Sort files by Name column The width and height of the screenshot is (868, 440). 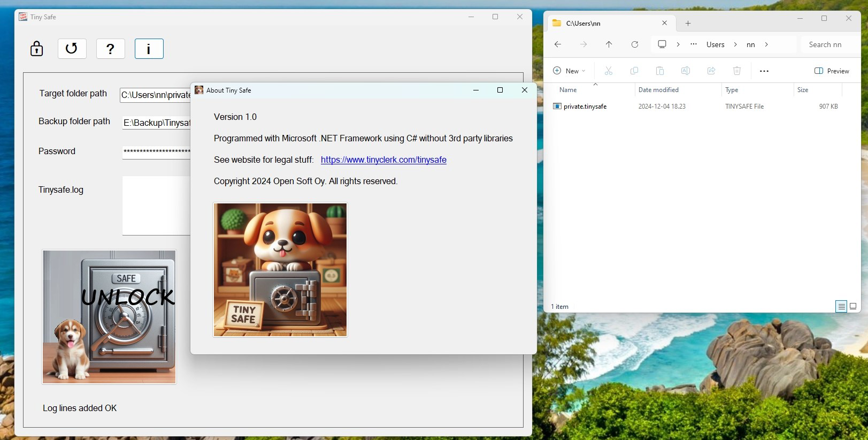point(568,90)
